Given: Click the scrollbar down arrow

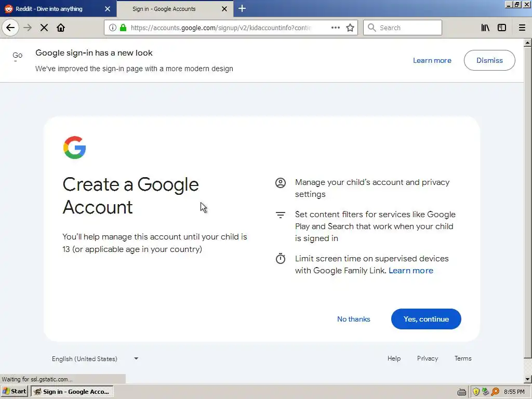Looking at the screenshot, I should [528, 379].
